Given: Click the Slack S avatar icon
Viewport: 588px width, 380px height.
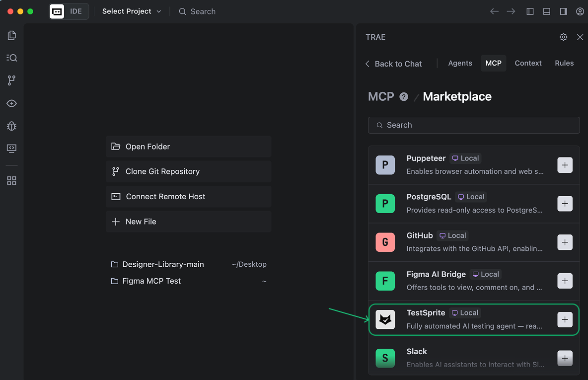Looking at the screenshot, I should coord(385,358).
